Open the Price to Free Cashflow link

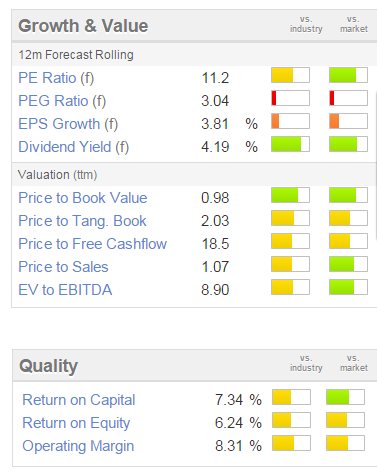[92, 244]
